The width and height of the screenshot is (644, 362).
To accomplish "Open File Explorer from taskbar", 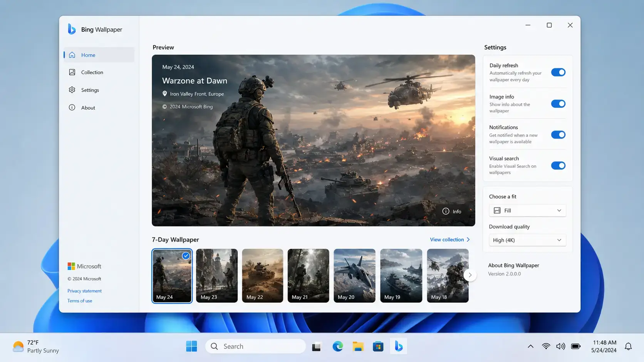I will (x=358, y=346).
